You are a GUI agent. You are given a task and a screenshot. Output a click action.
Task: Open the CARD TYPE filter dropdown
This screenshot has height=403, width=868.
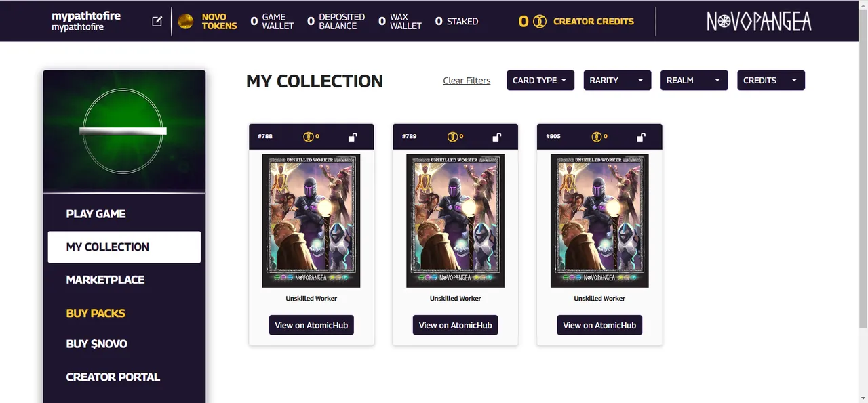pos(540,80)
